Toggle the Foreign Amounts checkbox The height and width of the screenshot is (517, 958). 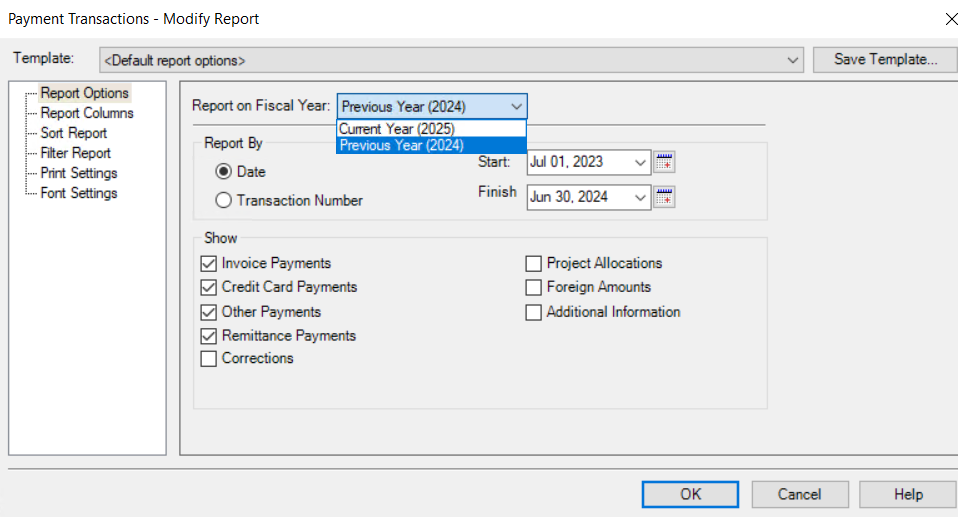[x=534, y=288]
